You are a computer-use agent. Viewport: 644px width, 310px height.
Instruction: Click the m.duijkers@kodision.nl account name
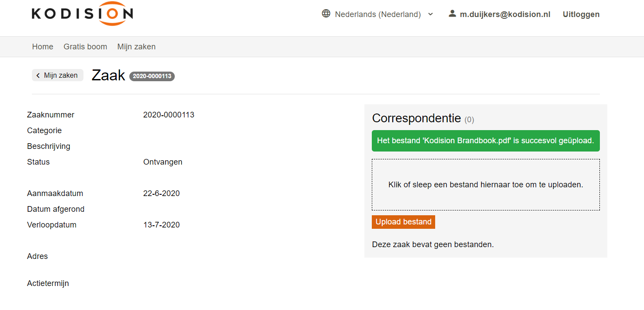pyautogui.click(x=505, y=14)
